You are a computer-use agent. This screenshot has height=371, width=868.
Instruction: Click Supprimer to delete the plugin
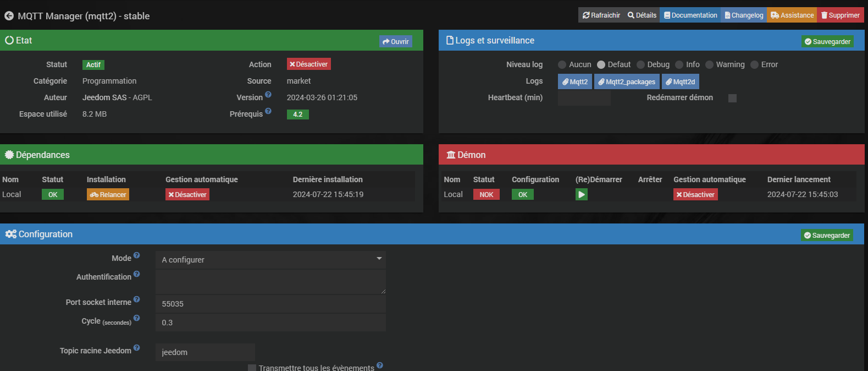click(x=841, y=15)
